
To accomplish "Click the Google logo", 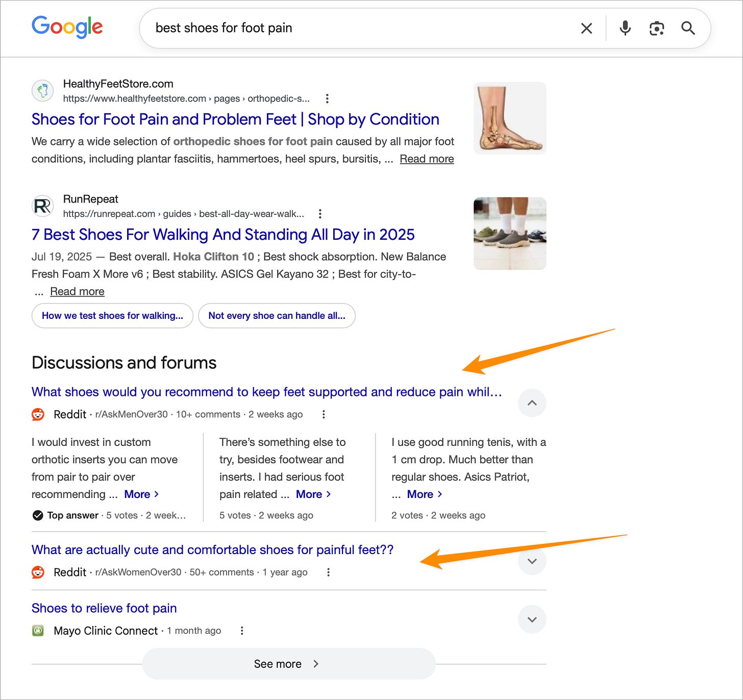I will pos(67,27).
